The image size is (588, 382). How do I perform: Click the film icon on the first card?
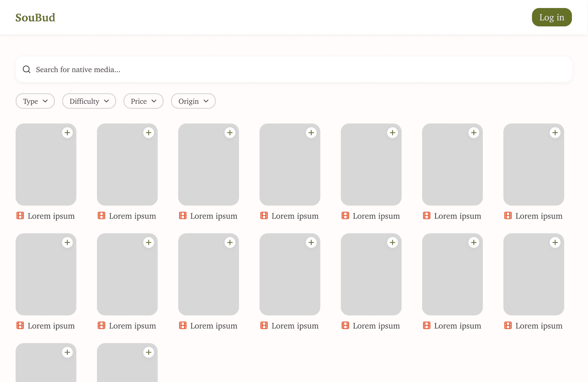(x=20, y=216)
